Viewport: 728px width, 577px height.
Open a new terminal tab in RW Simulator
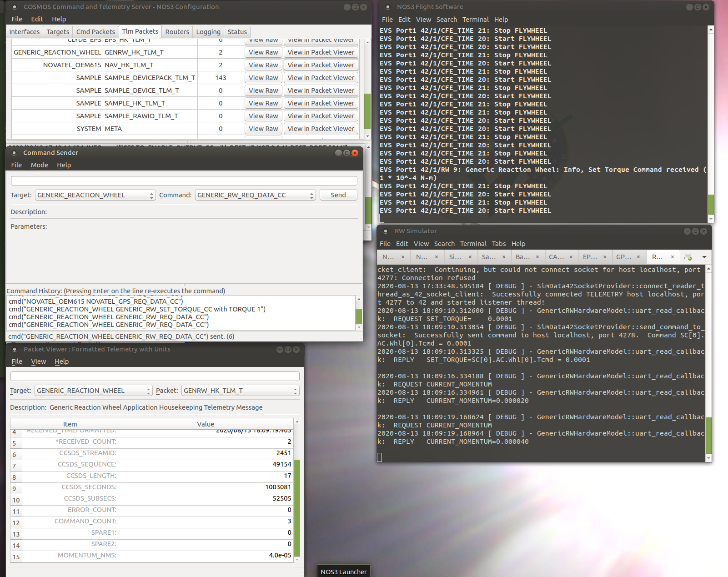(687, 257)
